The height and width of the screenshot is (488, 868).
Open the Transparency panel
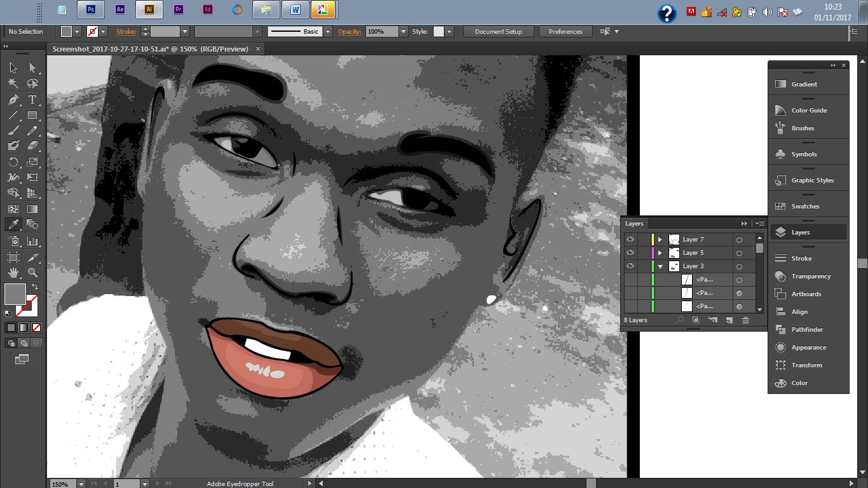[808, 276]
